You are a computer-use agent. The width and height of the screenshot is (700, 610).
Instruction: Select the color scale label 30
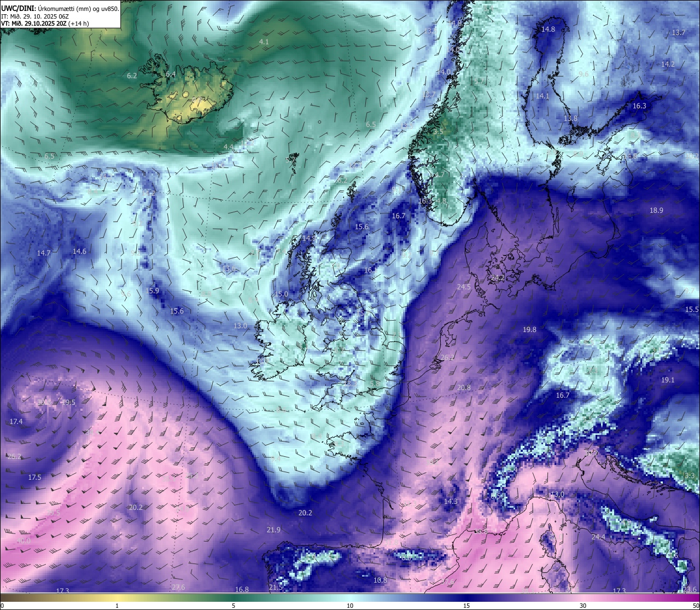(583, 606)
